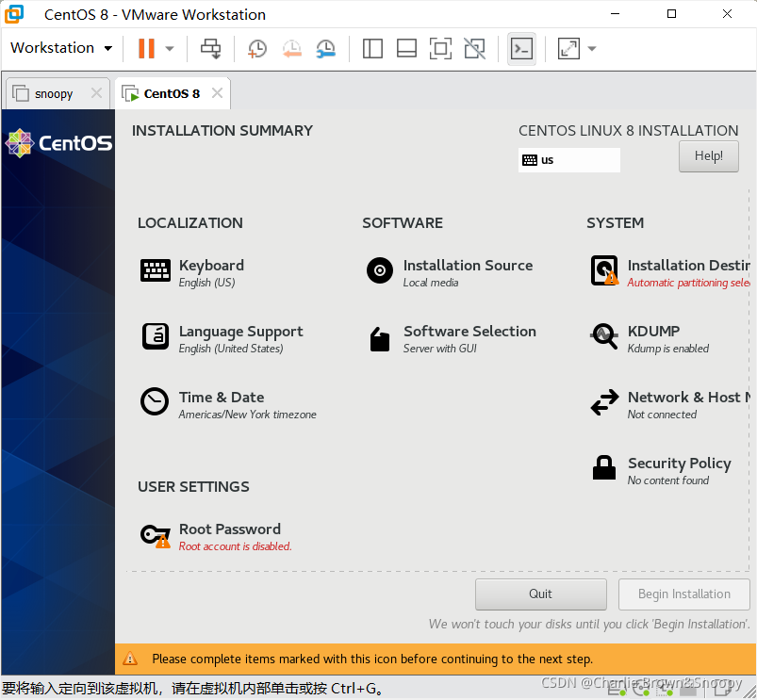Click the Send Ctrl+Alt+Del icon
Screen dimensions: 757x700
pyautogui.click(x=210, y=48)
